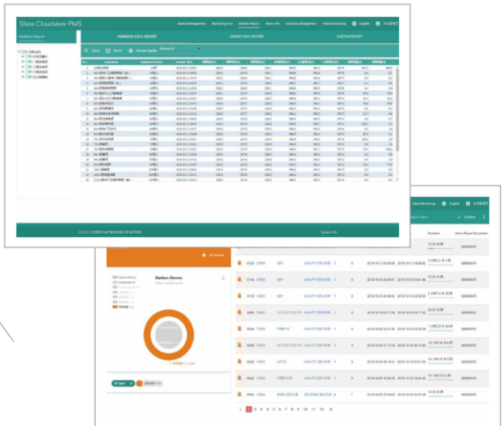Click the alarm bell icon on row 9090
The width and height of the screenshot is (504, 426).
[x=240, y=312]
